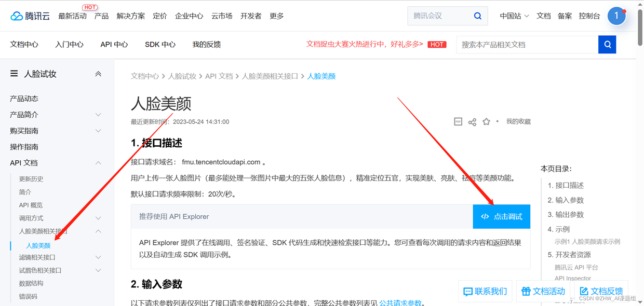The height and width of the screenshot is (306, 644).
Task: Open the 解决方案 top menu
Action: tap(131, 16)
